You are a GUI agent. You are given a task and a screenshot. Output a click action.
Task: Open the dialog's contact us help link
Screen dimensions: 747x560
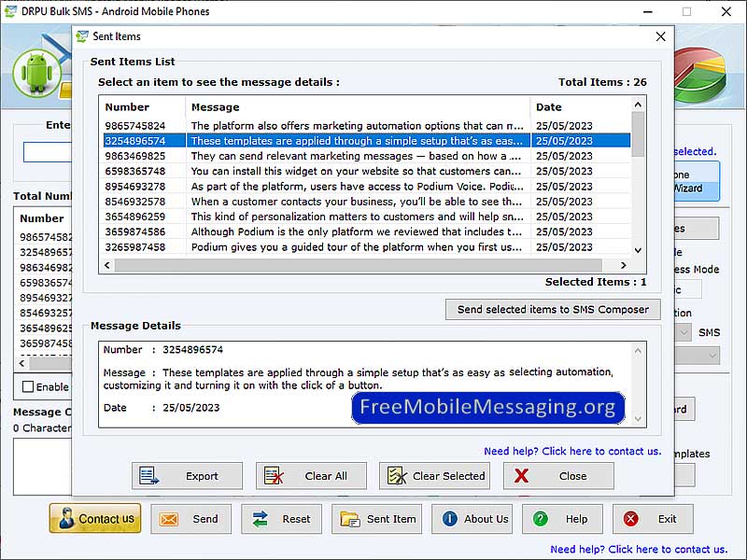[x=572, y=451]
